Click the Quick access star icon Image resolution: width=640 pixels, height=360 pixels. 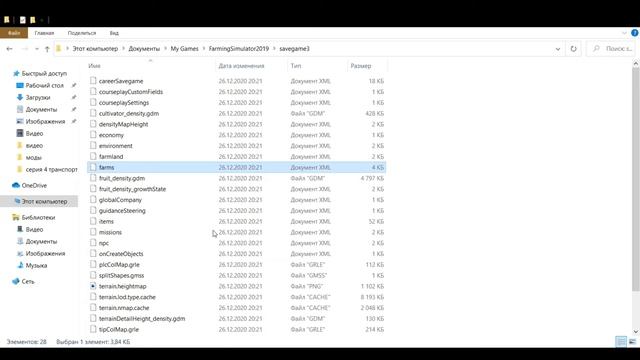pyautogui.click(x=16, y=73)
